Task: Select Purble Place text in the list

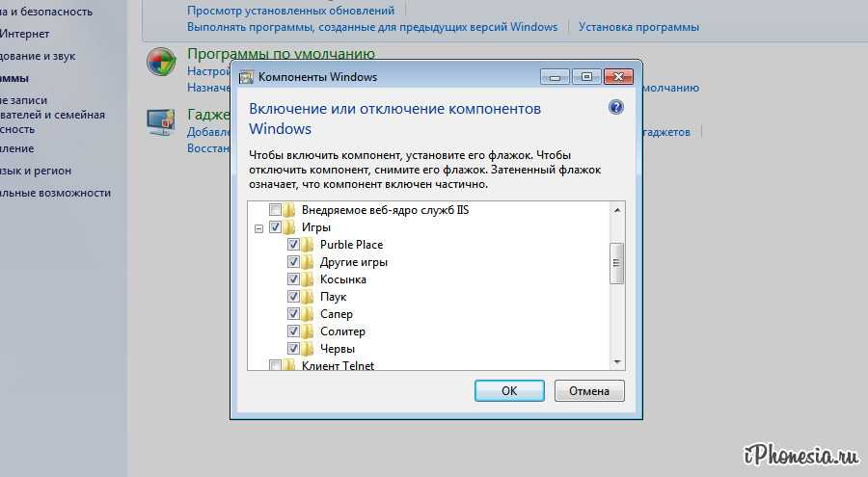Action: point(351,244)
